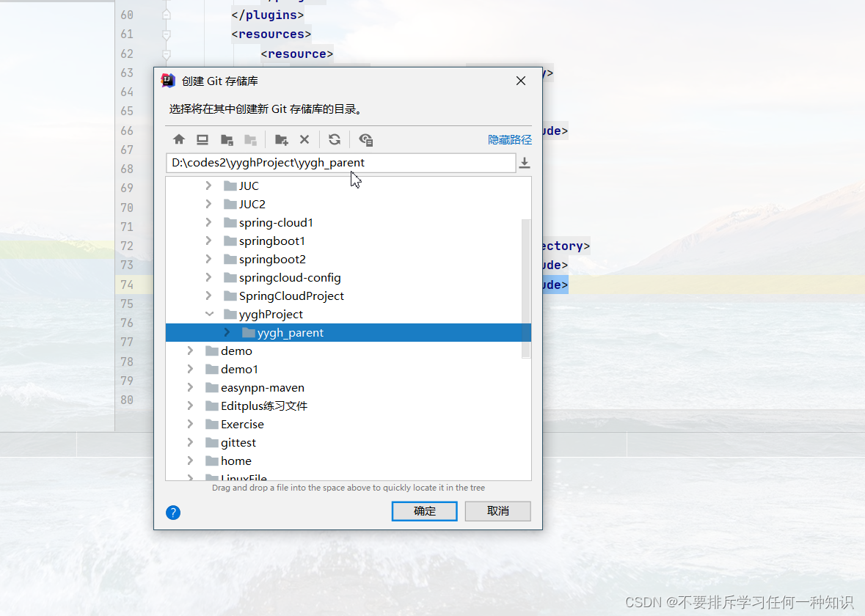This screenshot has height=616, width=865.
Task: Expand the springboot1 folder
Action: [208, 241]
